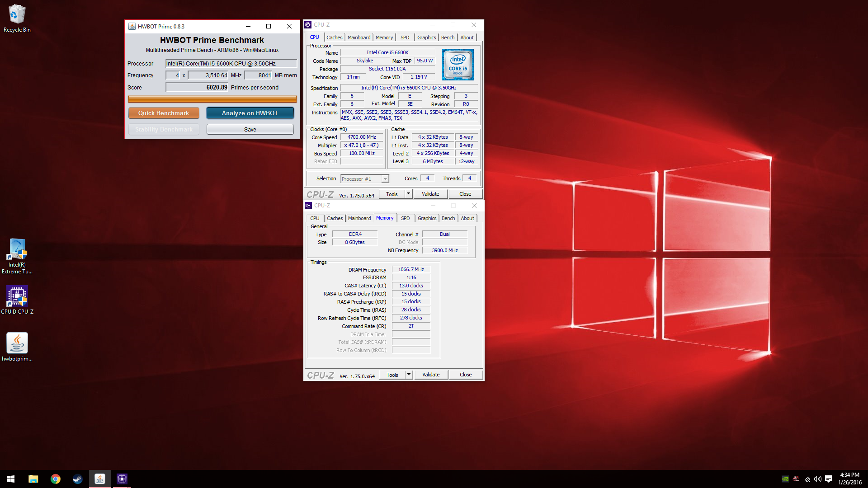The width and height of the screenshot is (868, 488).
Task: Click the HWBOT Processor name field
Action: point(231,63)
